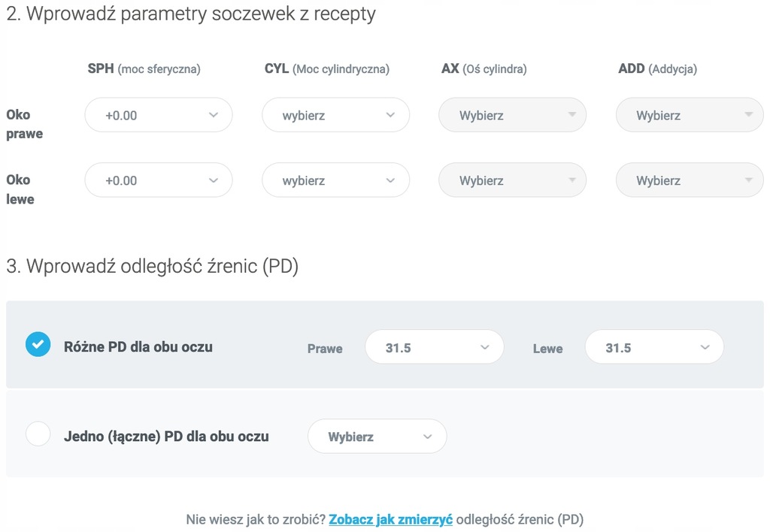770x532 pixels.
Task: Open the Prawe PD value dropdown
Action: coord(435,347)
